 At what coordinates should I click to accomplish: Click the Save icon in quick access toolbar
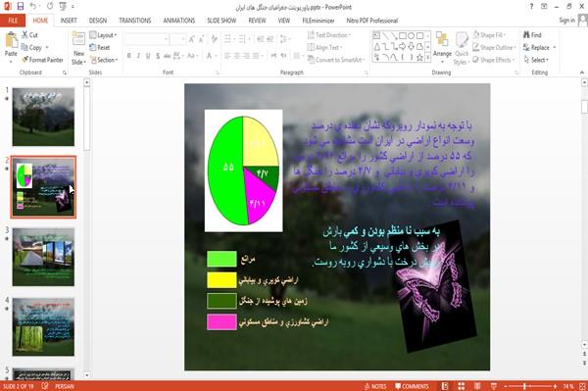[x=21, y=7]
